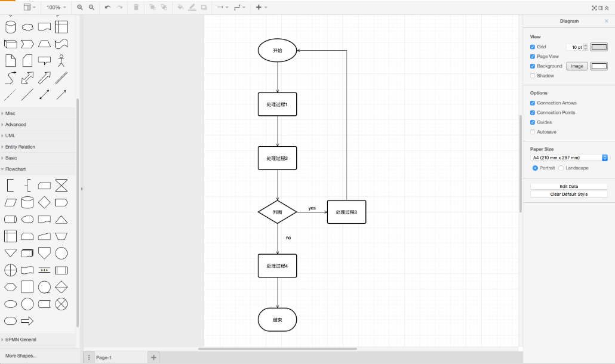
Task: Click the To Back icon
Action: [164, 8]
